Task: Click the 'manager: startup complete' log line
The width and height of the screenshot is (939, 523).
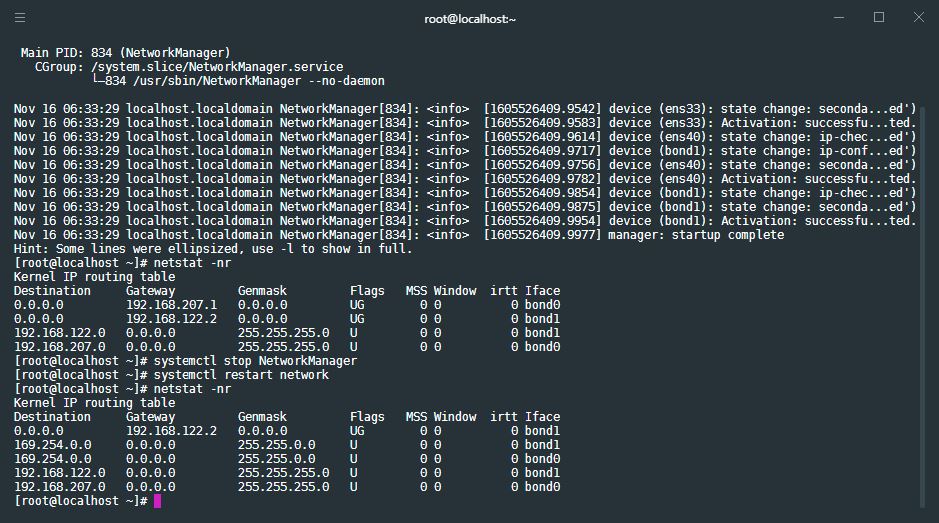Action: click(x=399, y=235)
